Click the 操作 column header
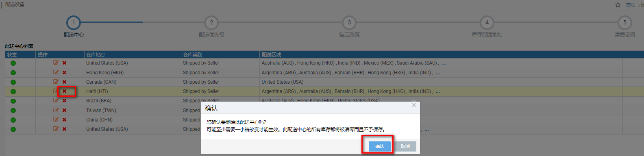Screen dimensions: 644x156 coord(60,54)
